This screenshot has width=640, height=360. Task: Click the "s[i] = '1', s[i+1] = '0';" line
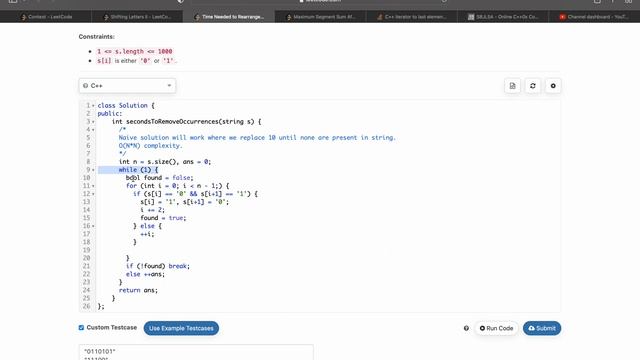(x=184, y=202)
